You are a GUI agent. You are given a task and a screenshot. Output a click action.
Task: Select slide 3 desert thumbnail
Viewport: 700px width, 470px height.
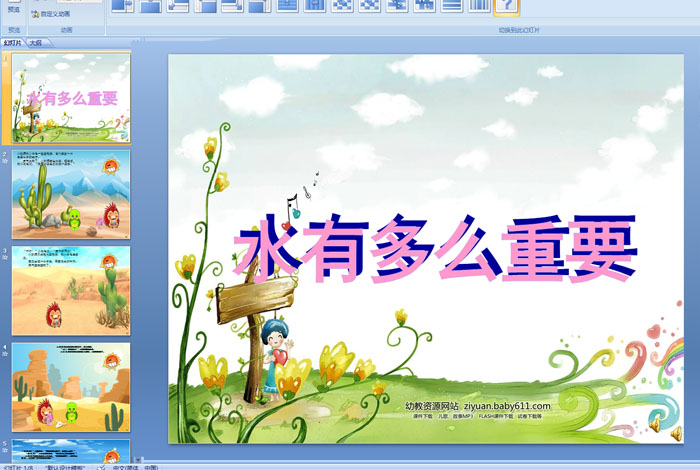(x=71, y=291)
